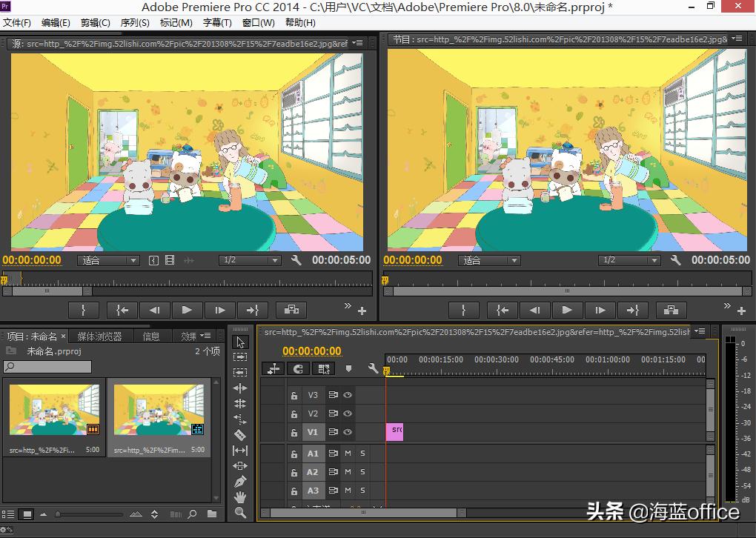
Task: Hide the V1 track output with eye icon
Action: 347,432
